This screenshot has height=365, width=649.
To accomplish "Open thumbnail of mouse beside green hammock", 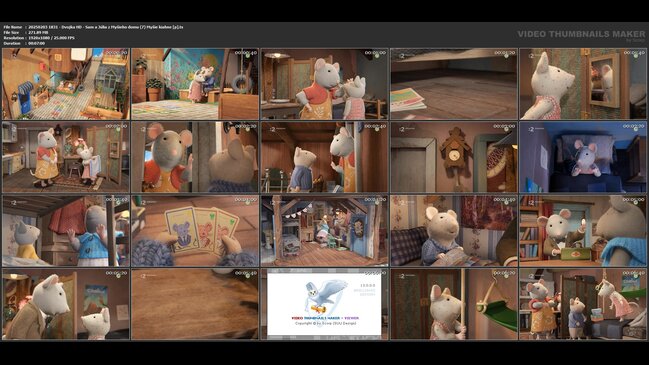I will click(x=454, y=304).
